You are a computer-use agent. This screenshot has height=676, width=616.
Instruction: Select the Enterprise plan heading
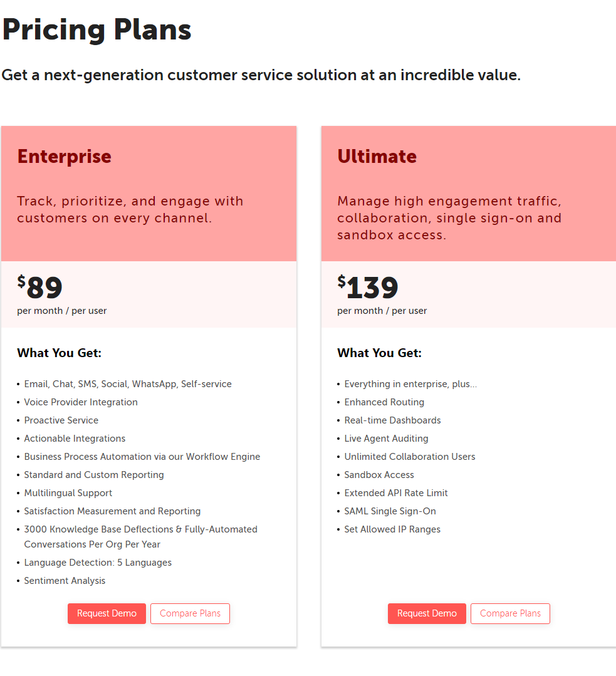[x=65, y=157]
